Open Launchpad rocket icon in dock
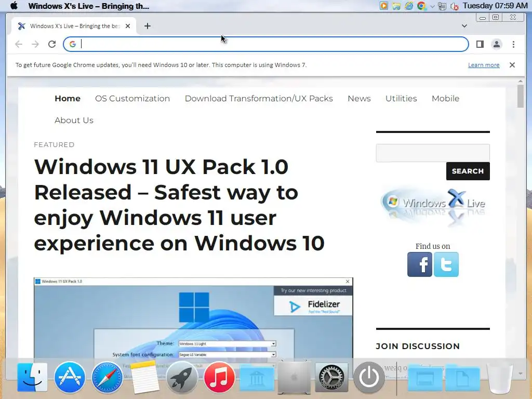532x399 pixels. tap(182, 377)
